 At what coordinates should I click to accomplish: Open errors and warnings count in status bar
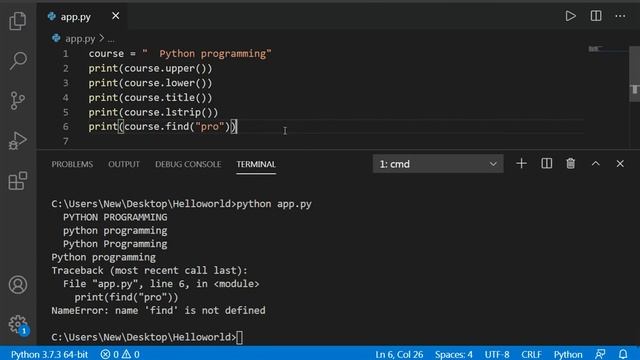click(120, 354)
